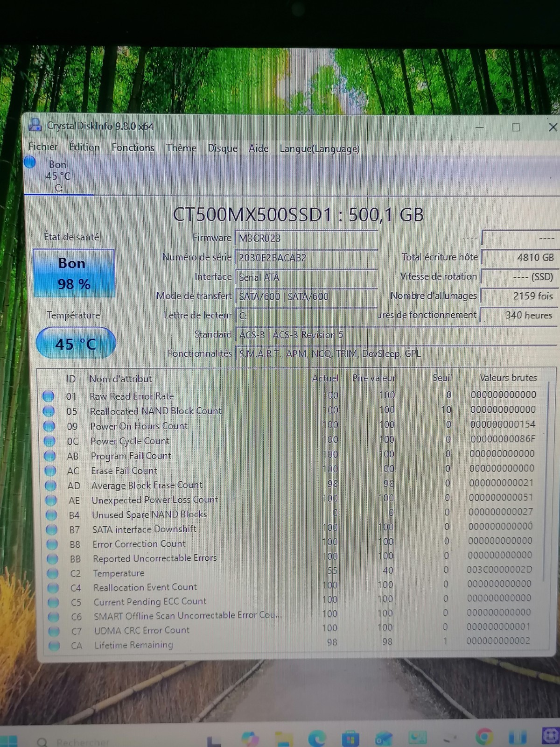
Task: Open the Langue(Language) menu
Action: tap(320, 148)
